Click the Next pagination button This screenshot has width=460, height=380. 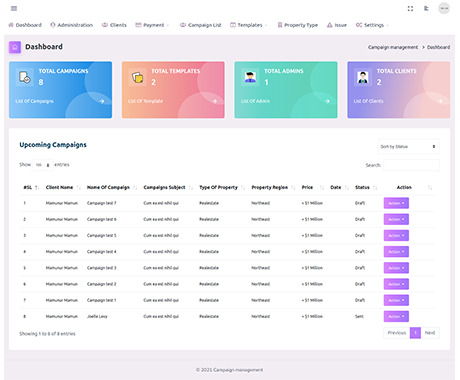(430, 333)
